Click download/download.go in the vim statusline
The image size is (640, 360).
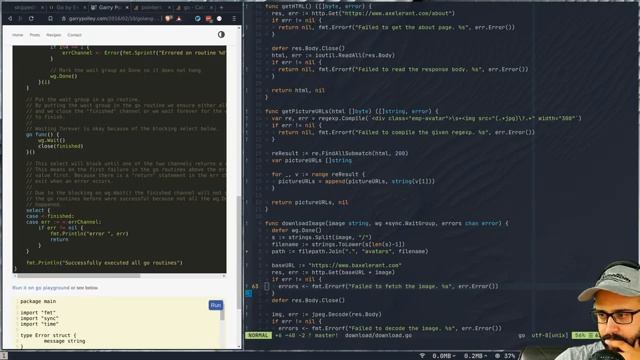click(378, 336)
